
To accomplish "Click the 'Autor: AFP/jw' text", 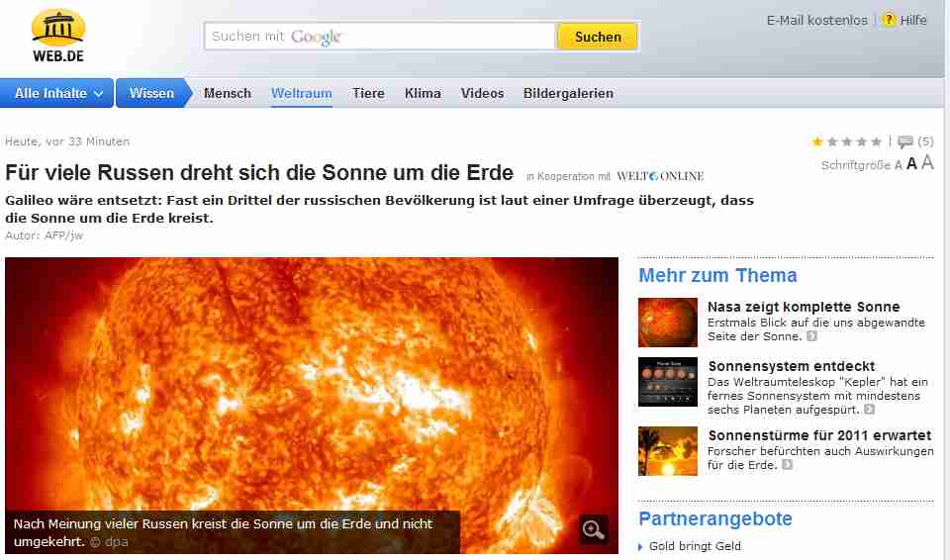I will 45,235.
